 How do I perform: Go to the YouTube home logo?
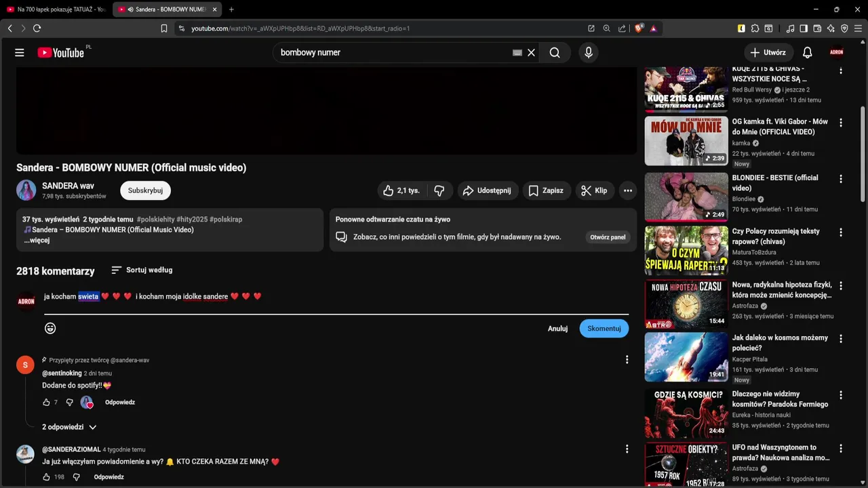(61, 53)
